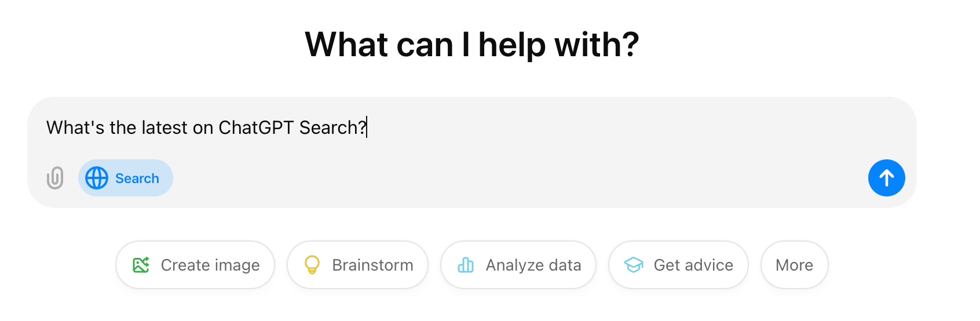Click the globe icon in the Search pill
980x321 pixels.
tap(97, 178)
